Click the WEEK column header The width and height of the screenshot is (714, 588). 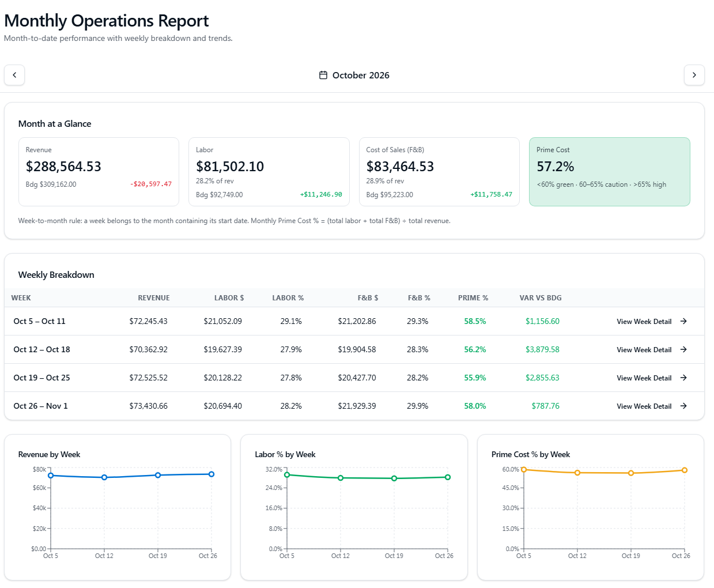(21, 298)
